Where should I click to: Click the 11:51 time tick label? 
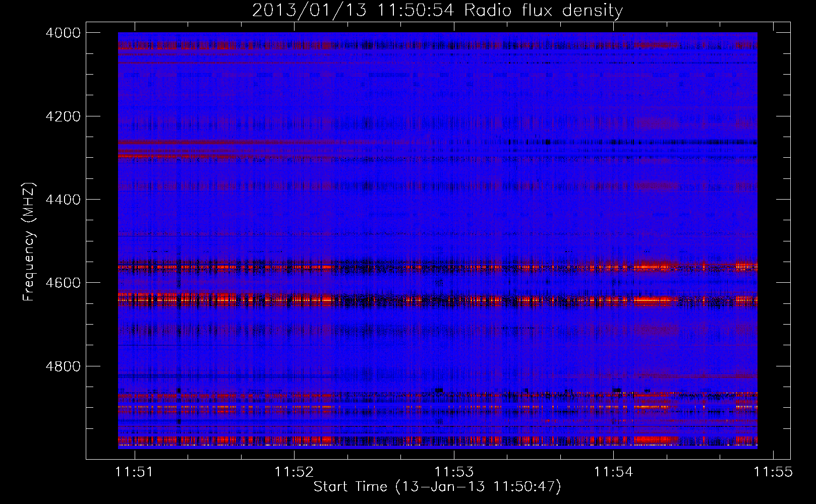pyautogui.click(x=134, y=472)
